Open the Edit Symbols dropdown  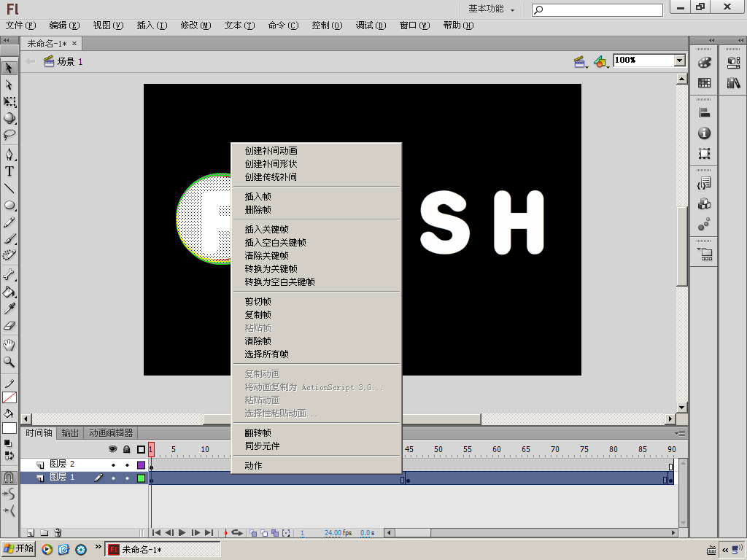[x=601, y=62]
